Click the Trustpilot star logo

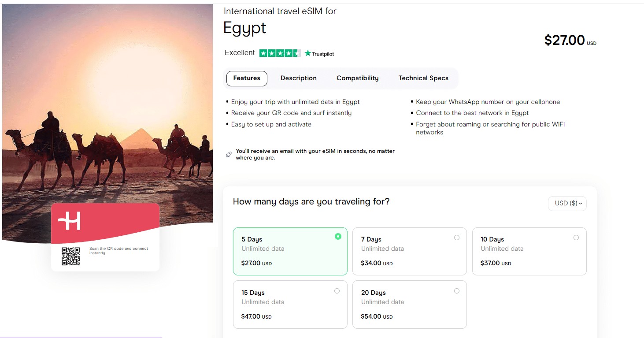point(318,53)
